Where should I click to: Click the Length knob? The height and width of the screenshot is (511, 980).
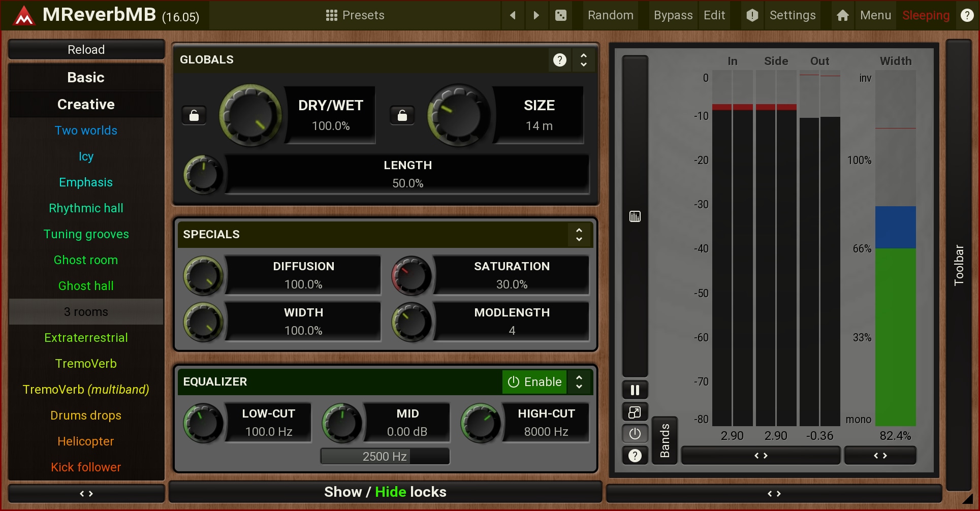(x=203, y=175)
